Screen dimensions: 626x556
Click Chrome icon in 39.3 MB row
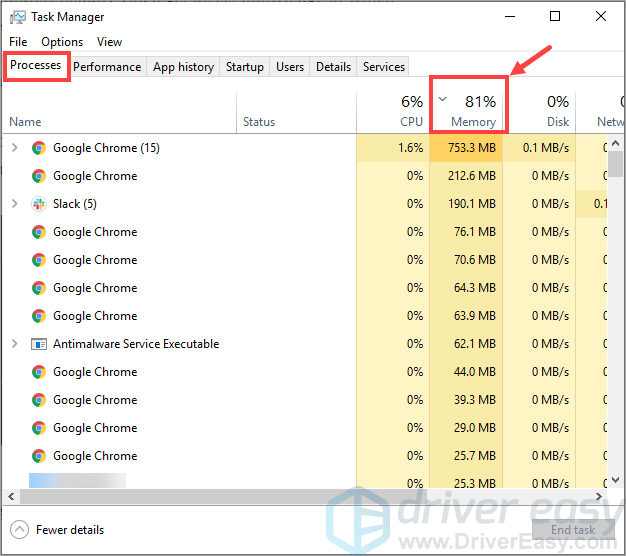[x=39, y=400]
